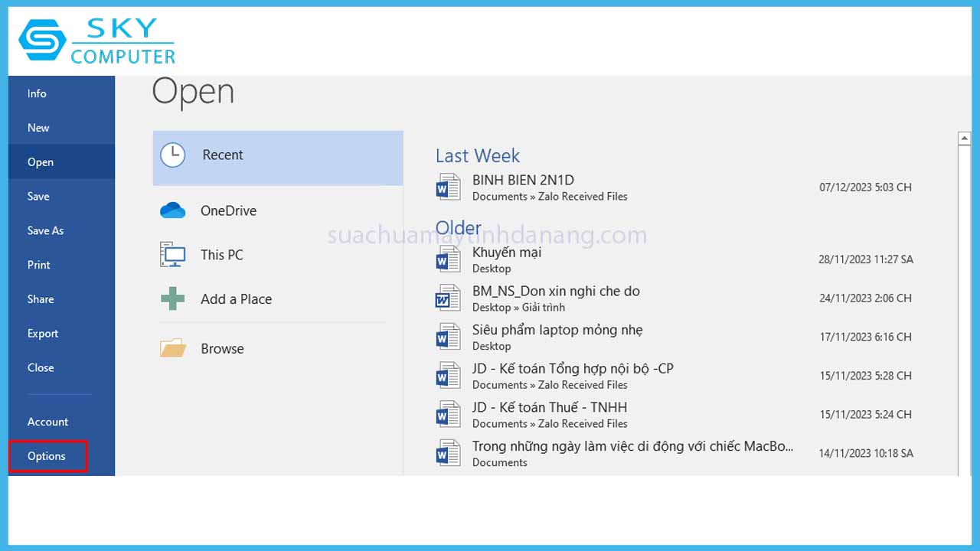Click Word icon next to BINH BIEN 2N1D

(448, 187)
